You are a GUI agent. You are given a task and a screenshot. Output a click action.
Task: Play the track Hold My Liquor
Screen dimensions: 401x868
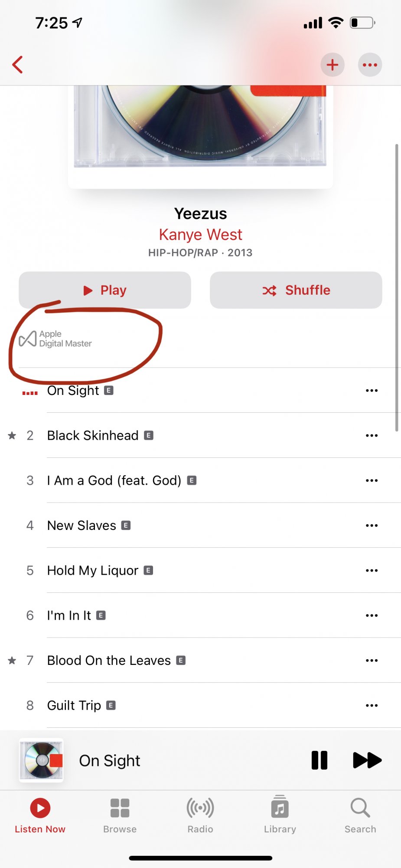pos(93,571)
